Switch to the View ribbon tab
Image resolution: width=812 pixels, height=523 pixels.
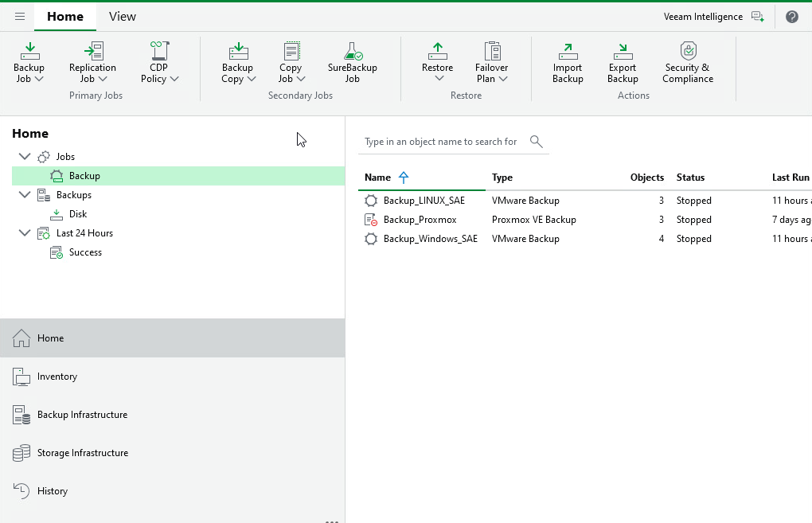pyautogui.click(x=123, y=17)
